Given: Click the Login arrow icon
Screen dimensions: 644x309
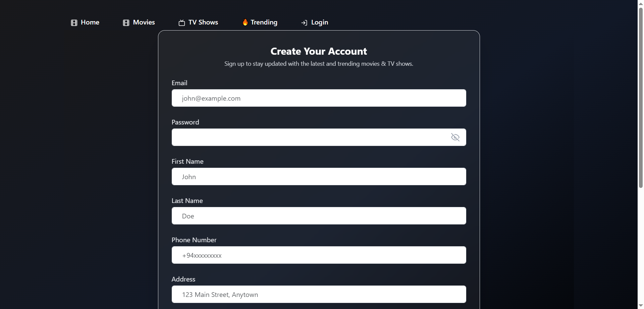Looking at the screenshot, I should coord(304,23).
